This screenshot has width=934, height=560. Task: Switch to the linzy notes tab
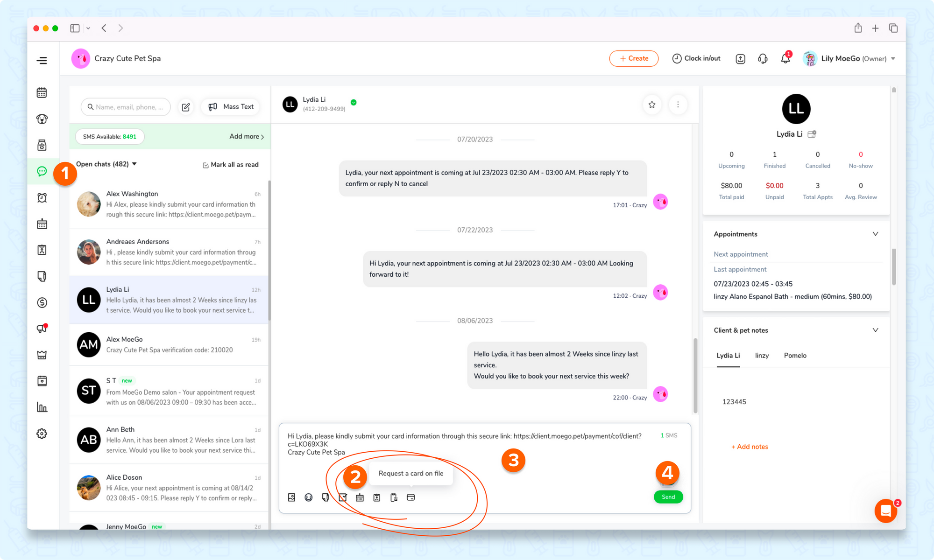[762, 356]
